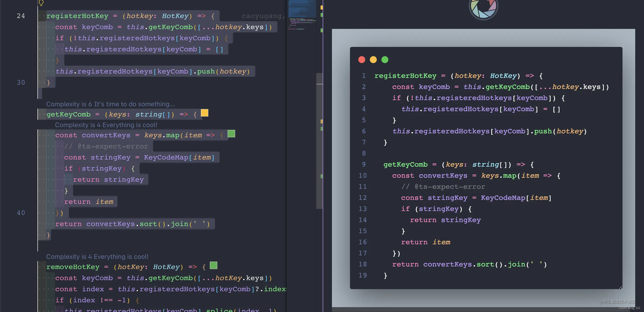Click snippet line number 8
The image size is (644, 312).
coord(364,153)
